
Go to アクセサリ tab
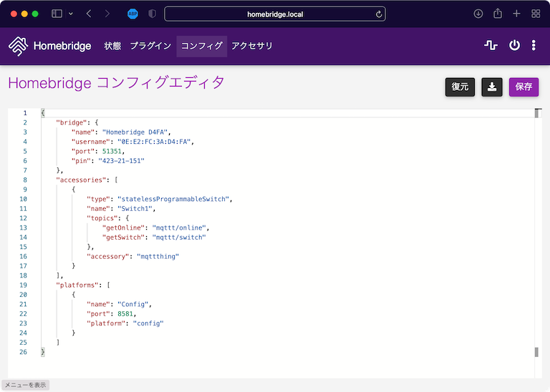tap(252, 46)
